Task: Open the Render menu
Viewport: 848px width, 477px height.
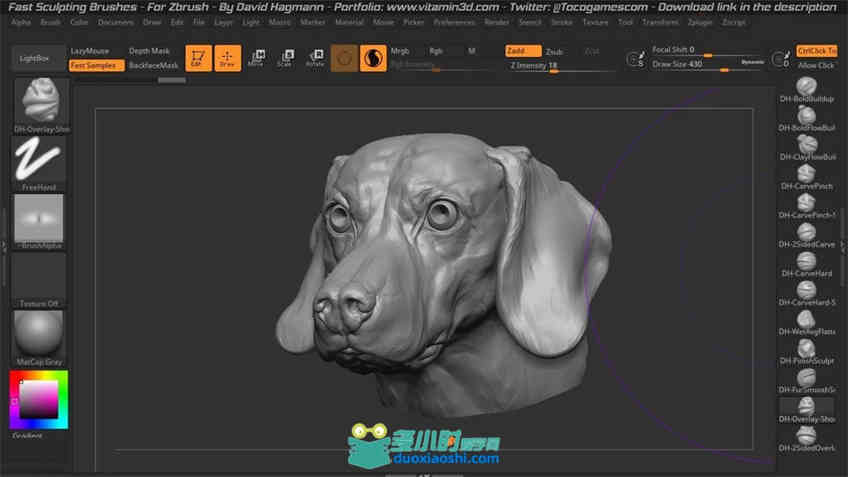Action: (x=496, y=23)
